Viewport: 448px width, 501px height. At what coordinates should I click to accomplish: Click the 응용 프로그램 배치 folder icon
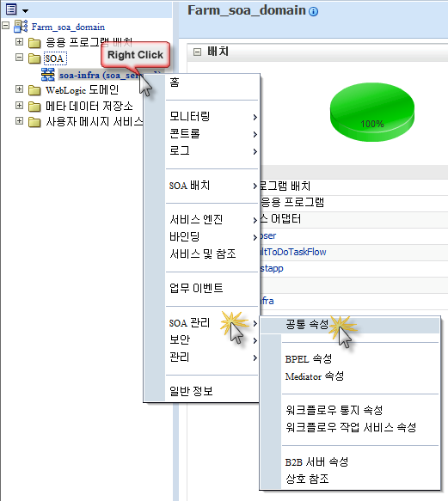pyautogui.click(x=34, y=42)
